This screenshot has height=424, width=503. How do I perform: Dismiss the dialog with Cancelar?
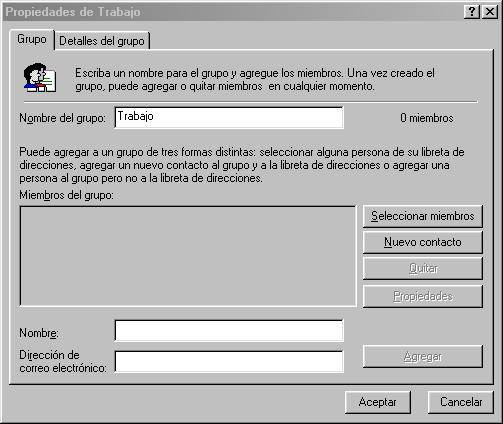pyautogui.click(x=461, y=402)
